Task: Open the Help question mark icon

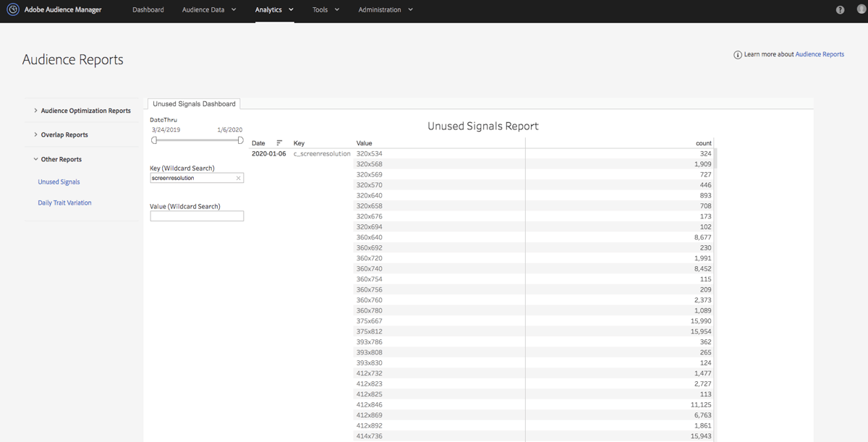Action: coord(840,10)
